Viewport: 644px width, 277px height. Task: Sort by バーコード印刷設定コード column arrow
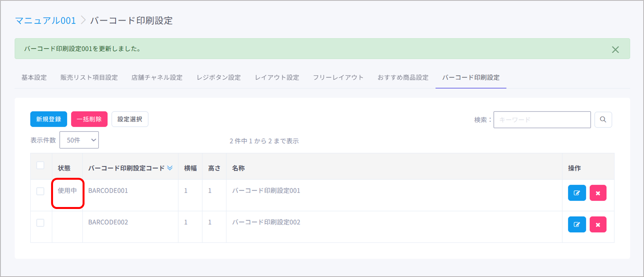tap(170, 168)
